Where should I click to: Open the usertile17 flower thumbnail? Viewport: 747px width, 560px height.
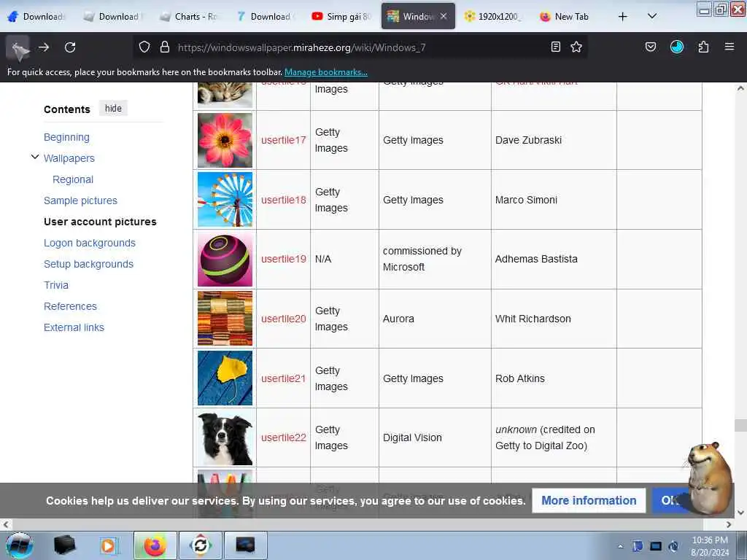coord(225,140)
